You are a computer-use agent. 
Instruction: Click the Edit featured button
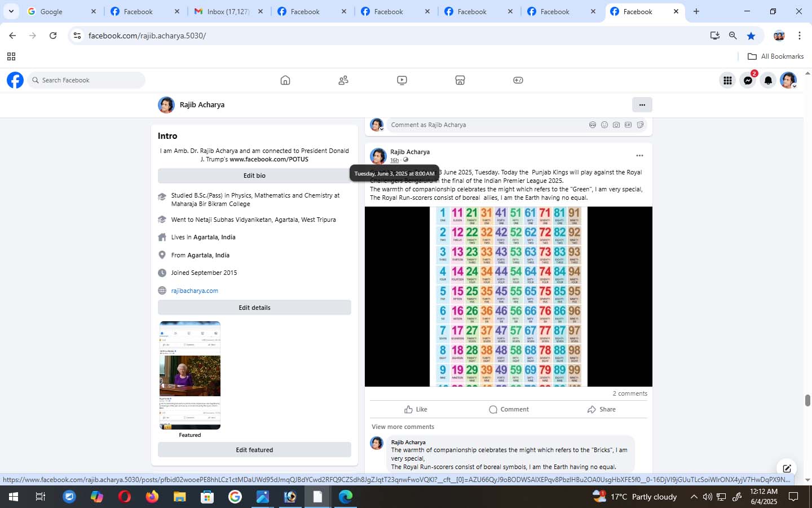pos(254,450)
